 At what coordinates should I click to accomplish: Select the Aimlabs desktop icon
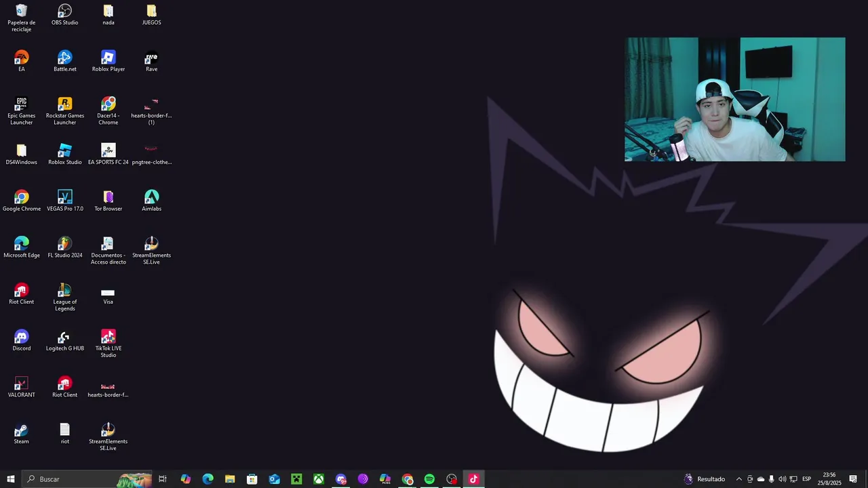(x=151, y=201)
